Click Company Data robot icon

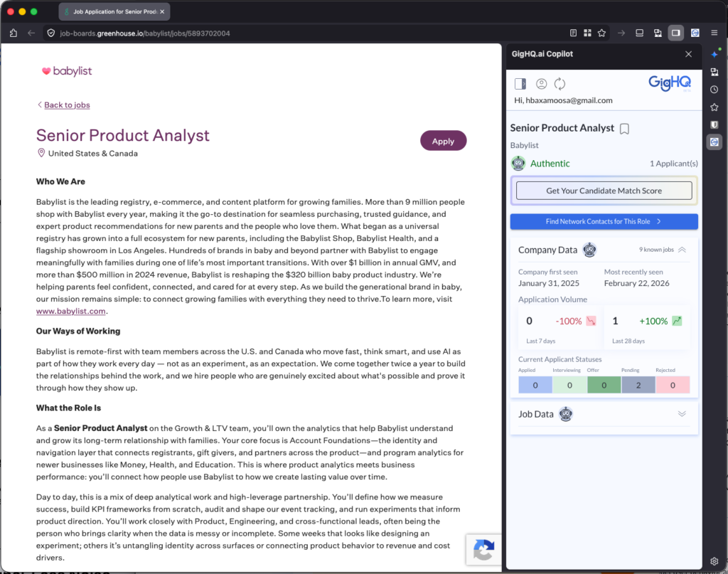589,250
